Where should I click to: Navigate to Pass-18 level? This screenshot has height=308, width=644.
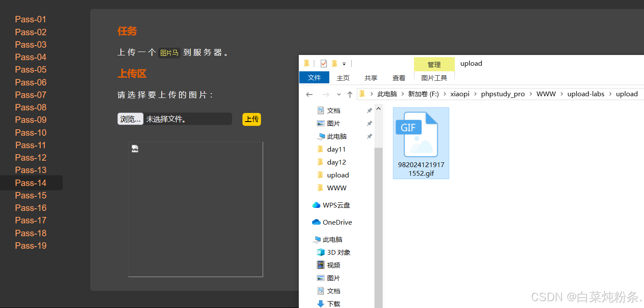31,233
